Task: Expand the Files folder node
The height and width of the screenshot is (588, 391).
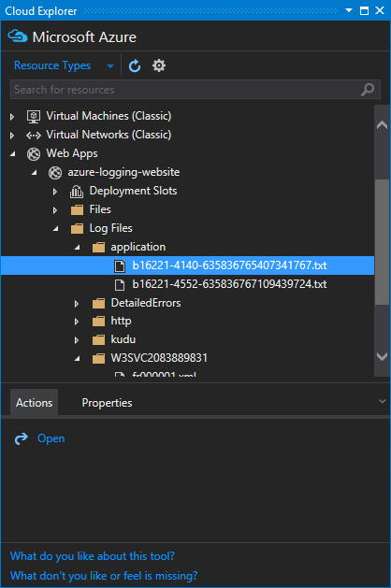Action: point(55,210)
